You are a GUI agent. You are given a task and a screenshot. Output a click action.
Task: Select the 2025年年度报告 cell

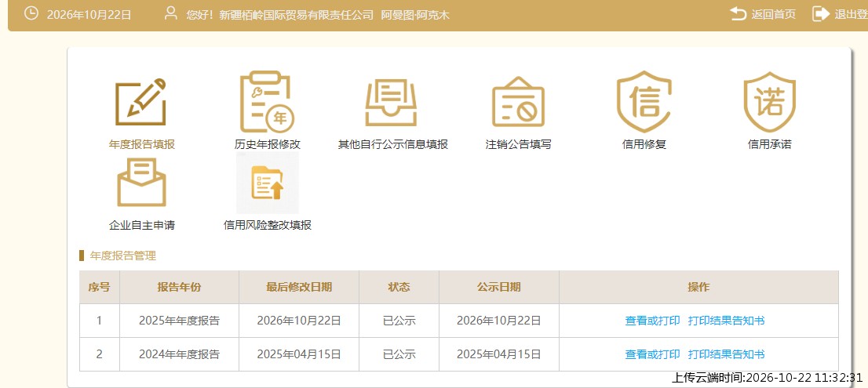(180, 321)
